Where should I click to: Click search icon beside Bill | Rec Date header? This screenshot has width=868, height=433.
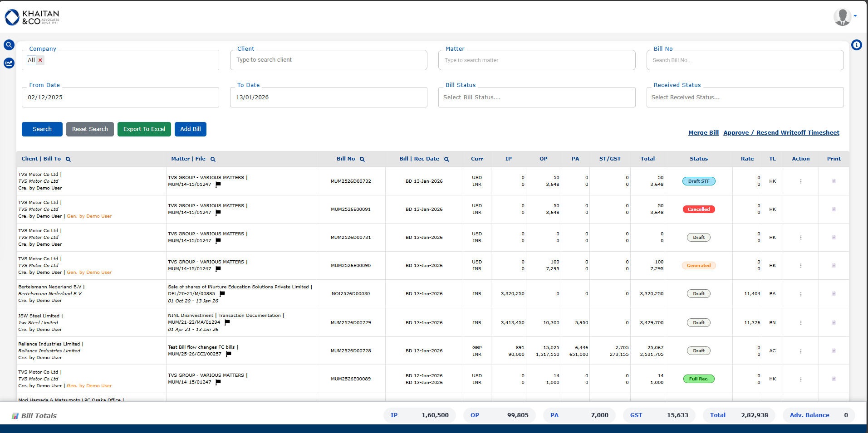pos(446,159)
